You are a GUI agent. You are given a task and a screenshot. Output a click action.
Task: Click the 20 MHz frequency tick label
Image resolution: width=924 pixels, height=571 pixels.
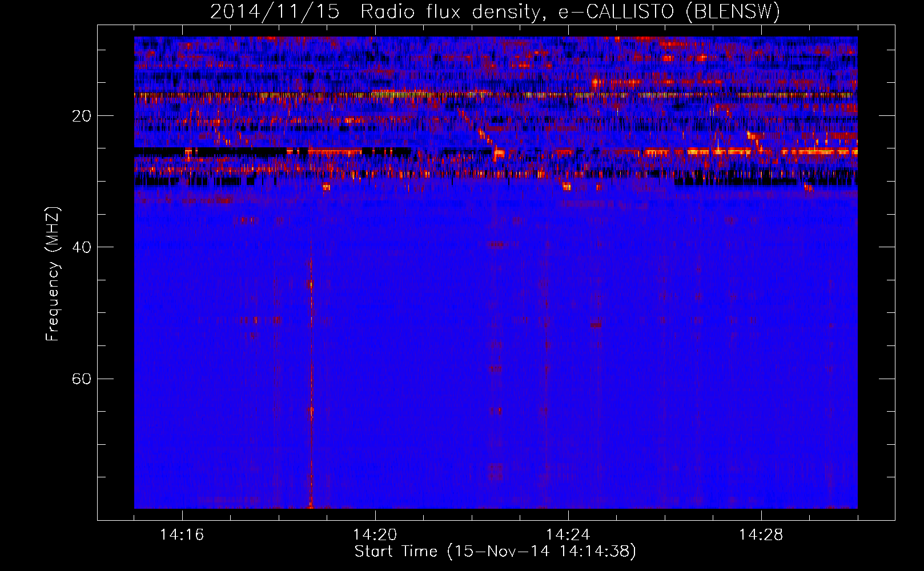82,116
